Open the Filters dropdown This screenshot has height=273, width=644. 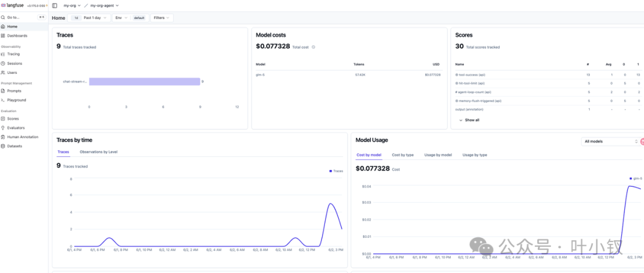[162, 18]
